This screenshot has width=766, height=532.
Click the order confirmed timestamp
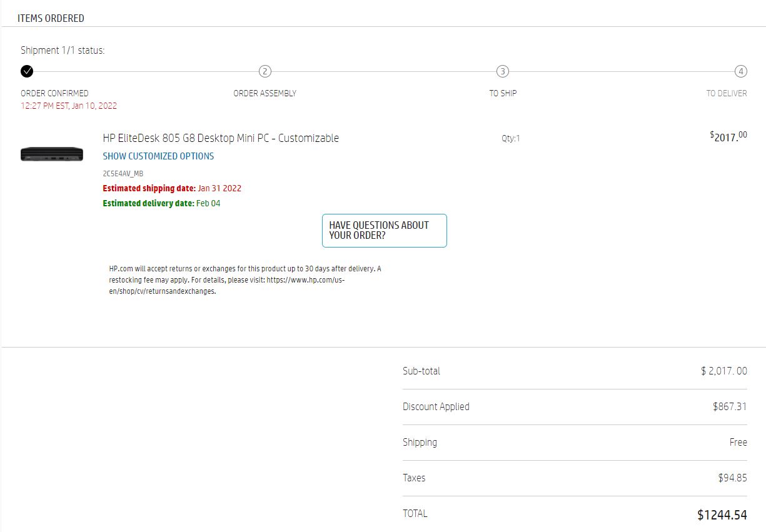point(69,106)
